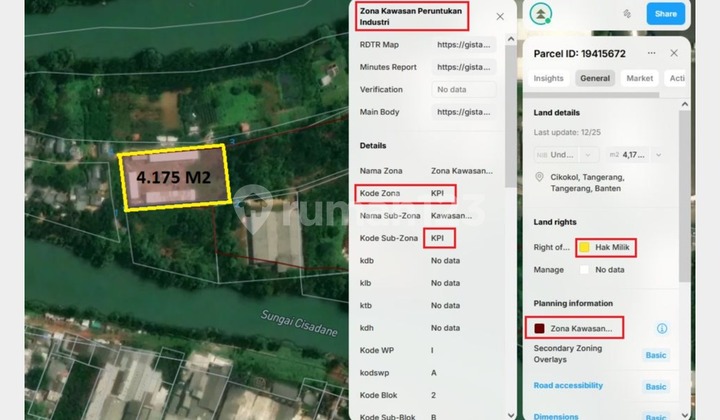Click the kodswp value A
The height and width of the screenshot is (420, 720).
(433, 373)
